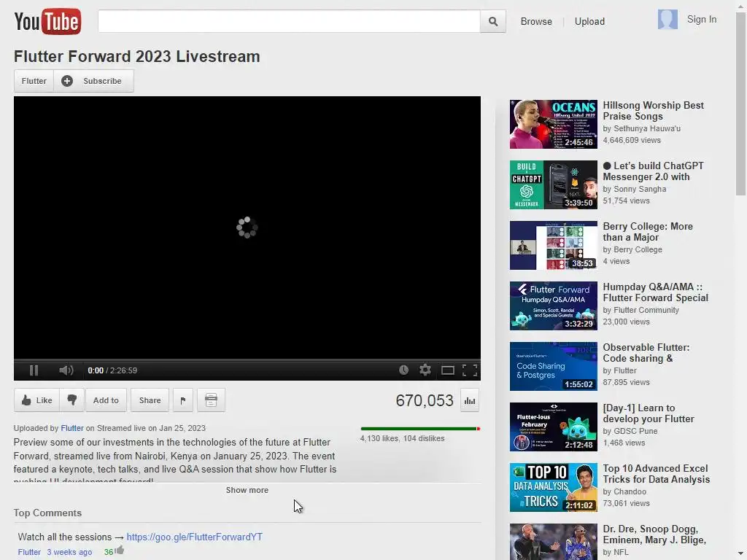The image size is (747, 560).
Task: Enter fullscreen mode
Action: [470, 370]
